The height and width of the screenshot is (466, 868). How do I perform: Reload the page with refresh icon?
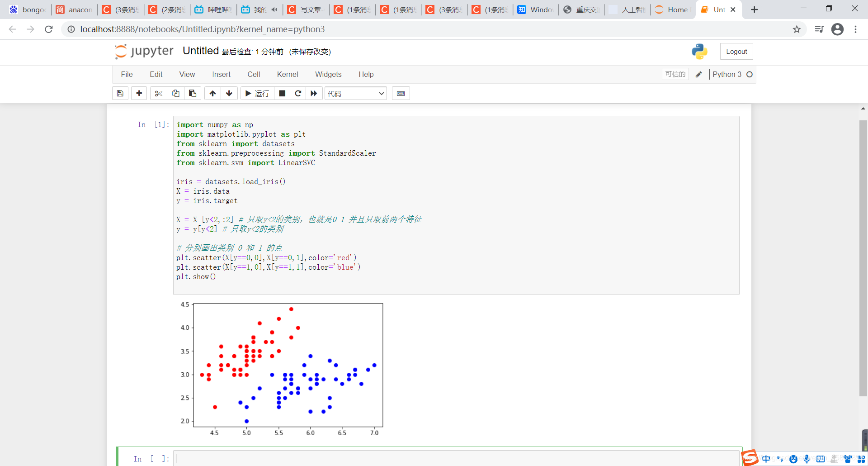tap(49, 29)
